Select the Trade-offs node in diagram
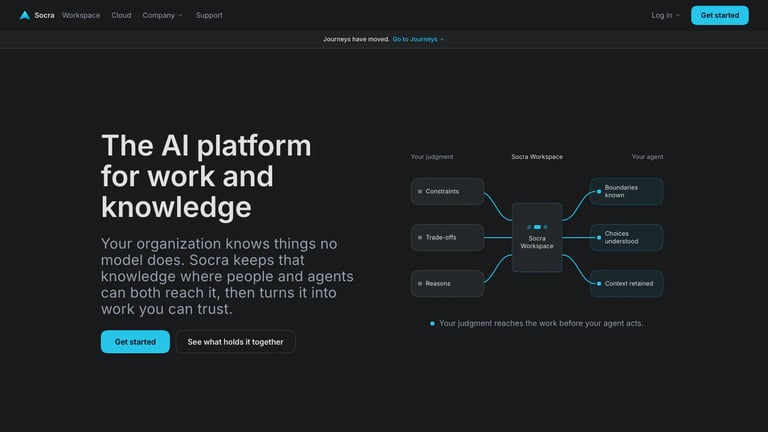This screenshot has width=768, height=432. 447,238
